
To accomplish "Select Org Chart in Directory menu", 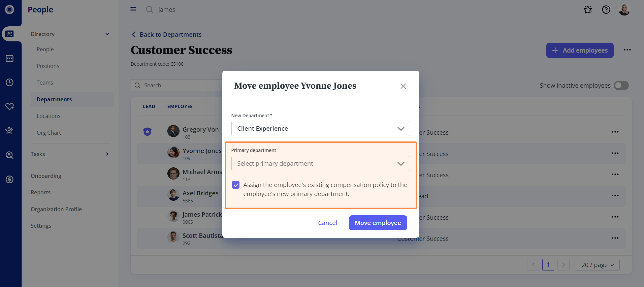I will (x=49, y=133).
